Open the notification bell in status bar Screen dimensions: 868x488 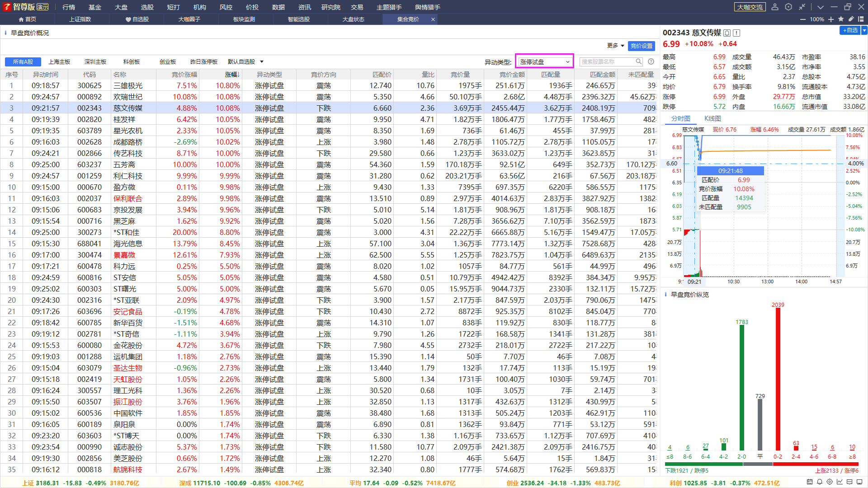pyautogui.click(x=820, y=482)
